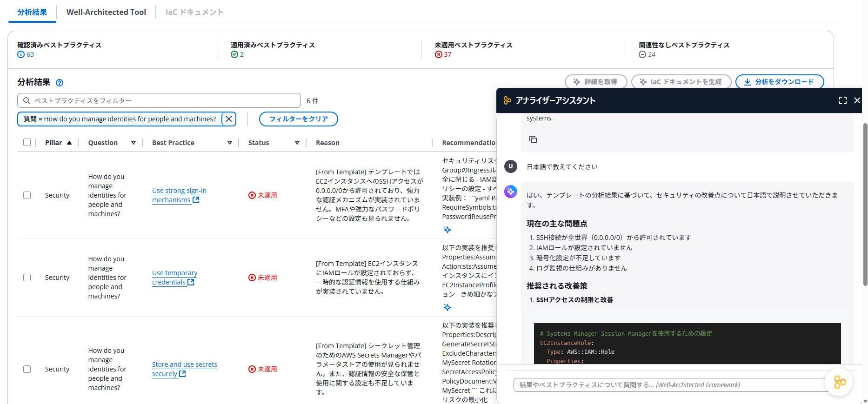Toggle the select-all checkbox in table header
868x404 pixels.
[x=27, y=143]
